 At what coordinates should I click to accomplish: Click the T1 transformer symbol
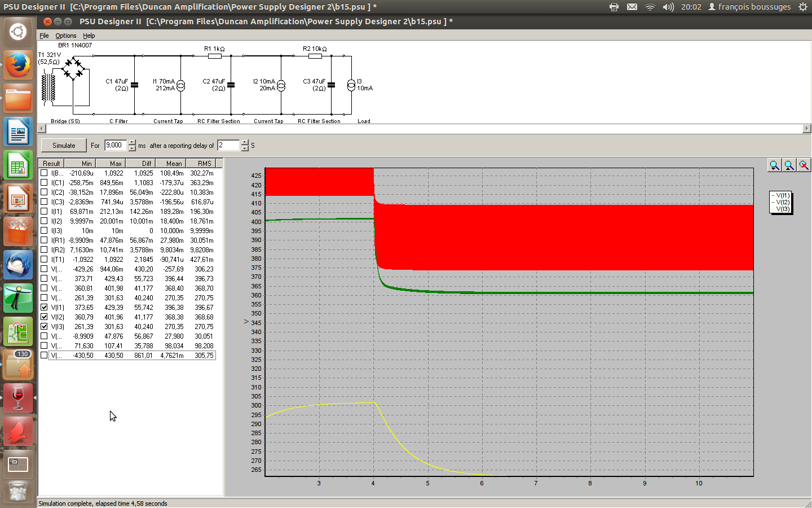48,87
